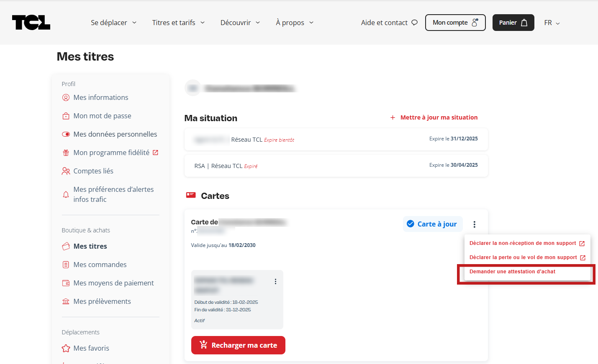Click the toggle icon beside Mes données personnelles

tap(66, 135)
